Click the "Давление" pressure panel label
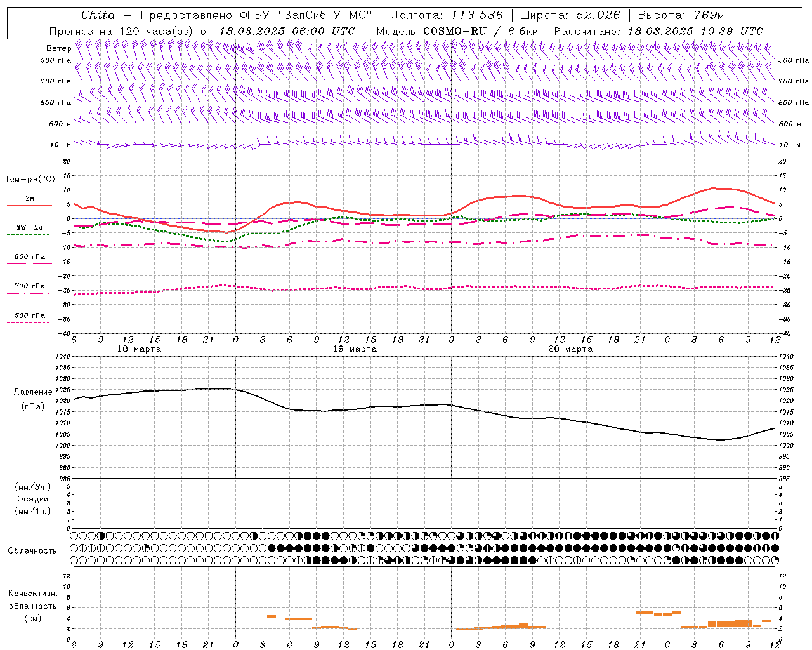Image resolution: width=812 pixels, height=650 pixels. (33, 392)
